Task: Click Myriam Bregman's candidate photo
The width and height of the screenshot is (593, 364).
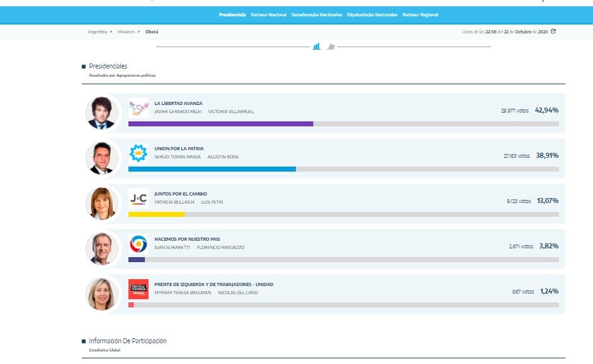Action: click(102, 294)
